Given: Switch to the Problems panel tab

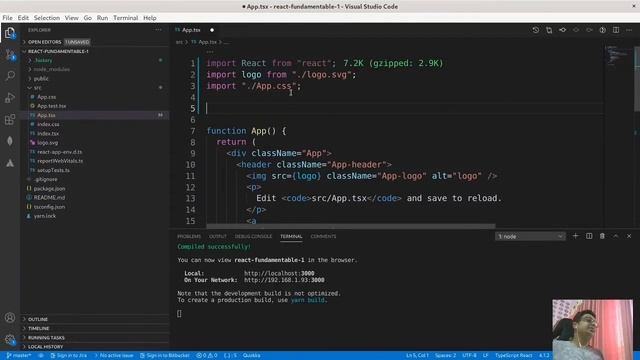Looking at the screenshot, I should (x=189, y=236).
